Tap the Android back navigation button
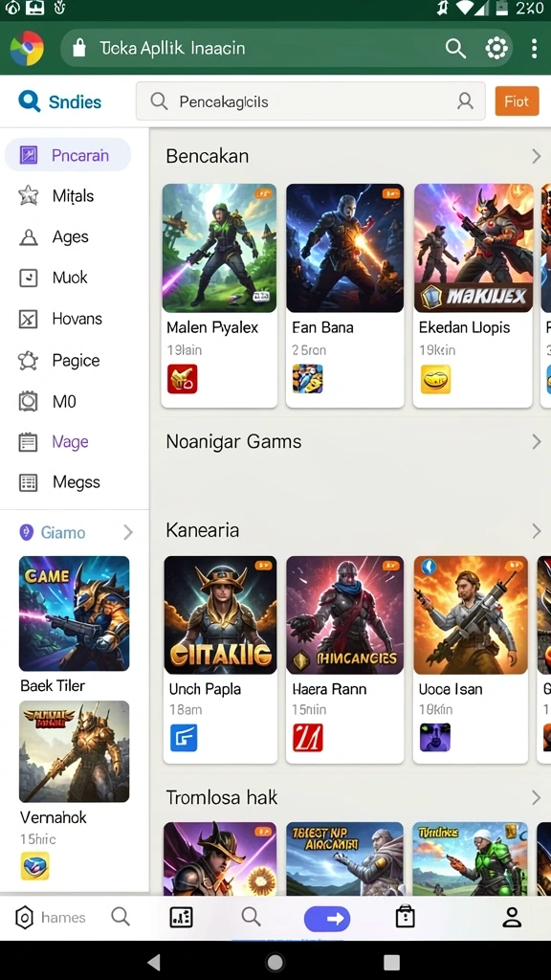The image size is (551, 980). (x=154, y=962)
